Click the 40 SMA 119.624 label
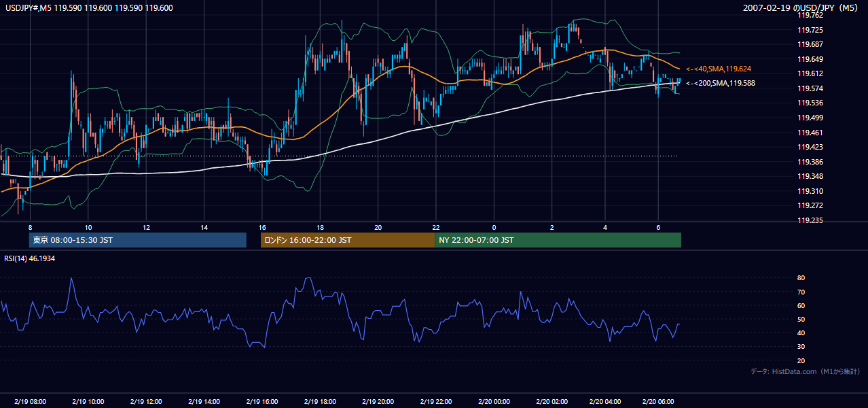The image size is (868, 408). [x=719, y=69]
